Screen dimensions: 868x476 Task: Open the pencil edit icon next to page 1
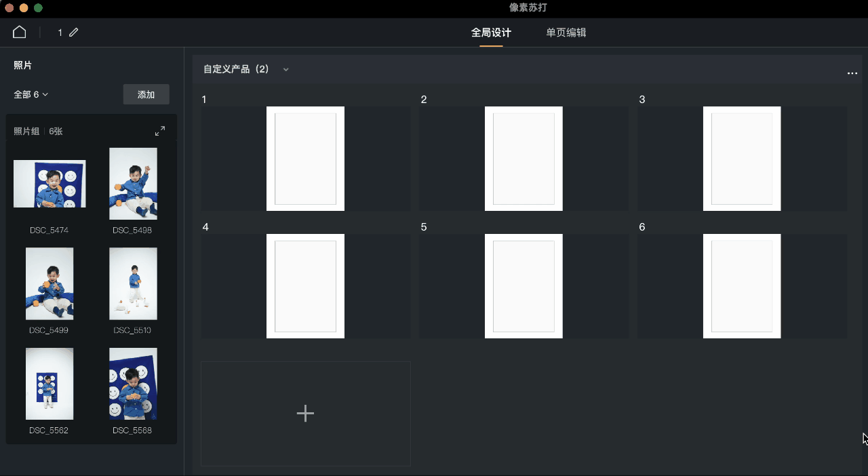point(73,31)
